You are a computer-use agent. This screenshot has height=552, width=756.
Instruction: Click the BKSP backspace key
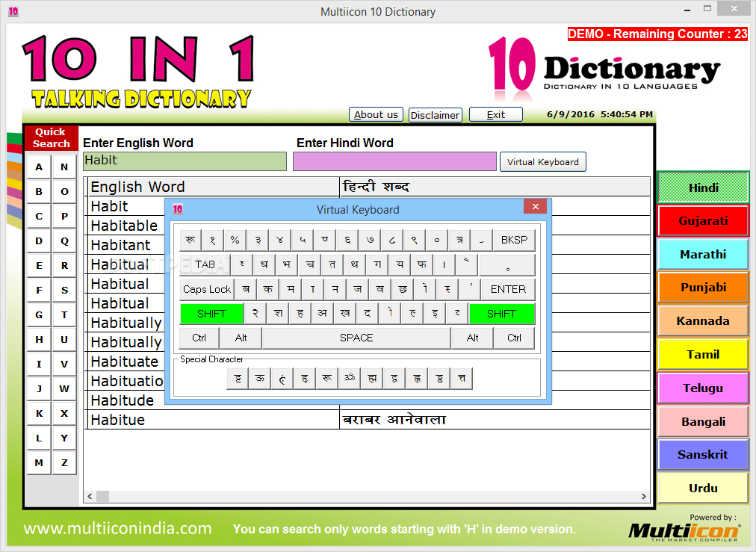point(514,240)
